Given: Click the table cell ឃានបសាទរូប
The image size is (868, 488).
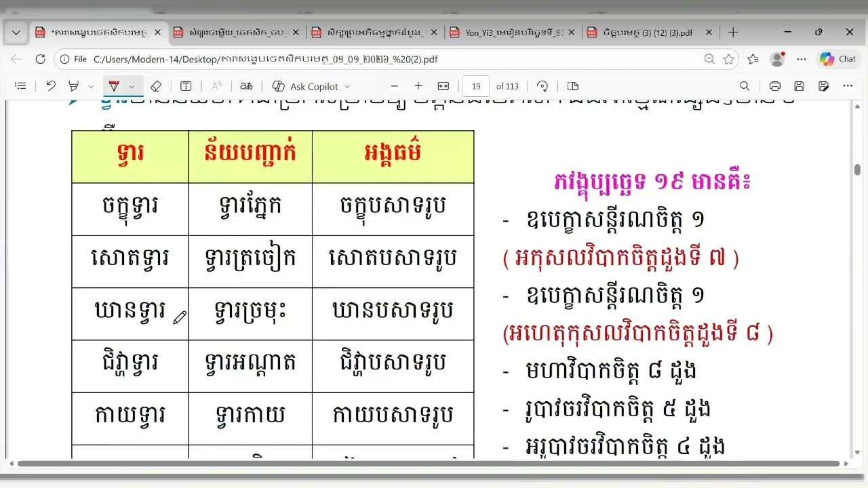Looking at the screenshot, I should click(x=393, y=313).
